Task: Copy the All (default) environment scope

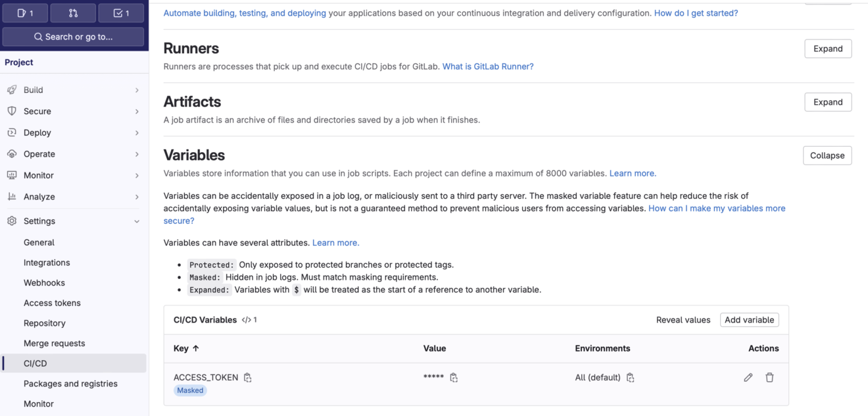Action: pos(630,377)
